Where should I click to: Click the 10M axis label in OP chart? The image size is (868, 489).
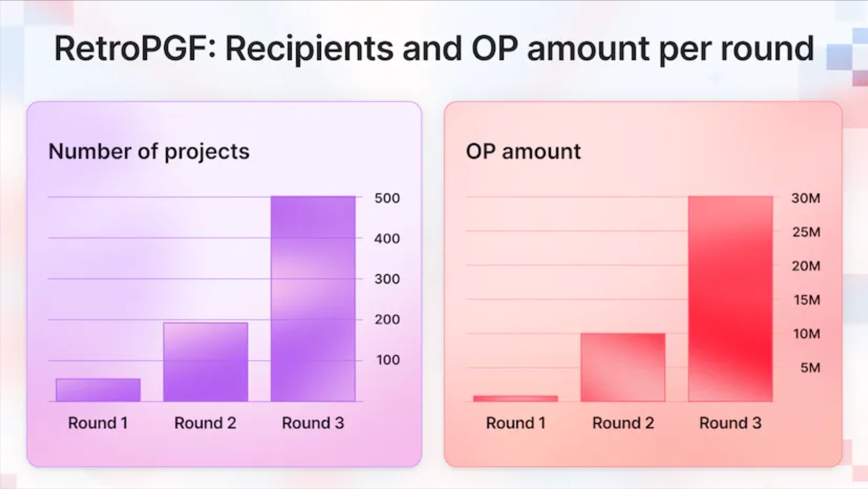coord(807,334)
